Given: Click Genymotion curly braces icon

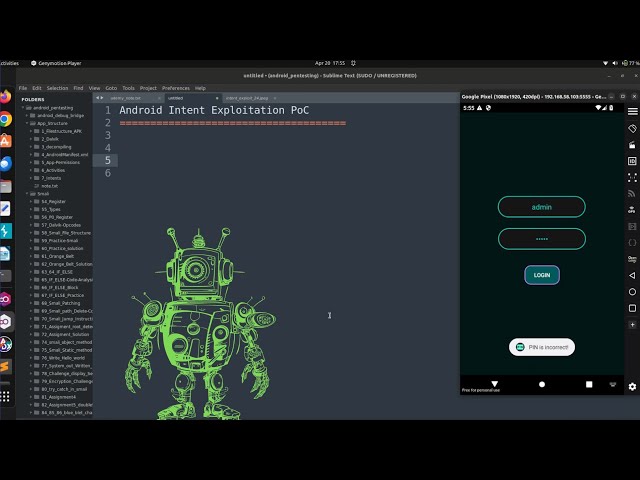Looking at the screenshot, I should (x=632, y=242).
